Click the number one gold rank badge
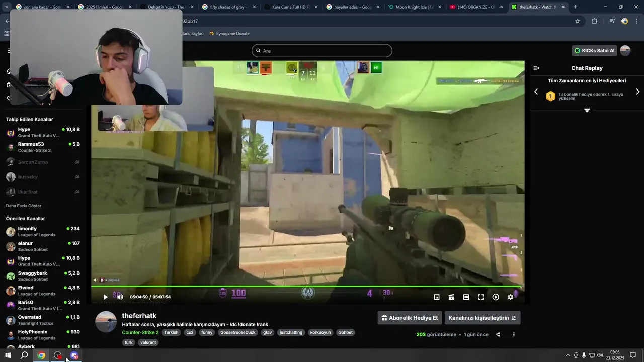The width and height of the screenshot is (644, 362). coord(550,96)
